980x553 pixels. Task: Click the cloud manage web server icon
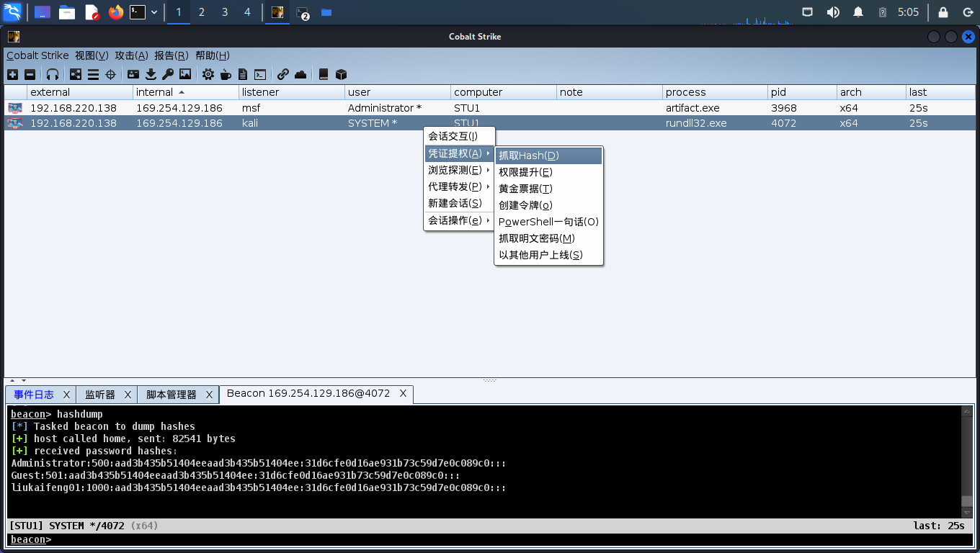point(300,74)
